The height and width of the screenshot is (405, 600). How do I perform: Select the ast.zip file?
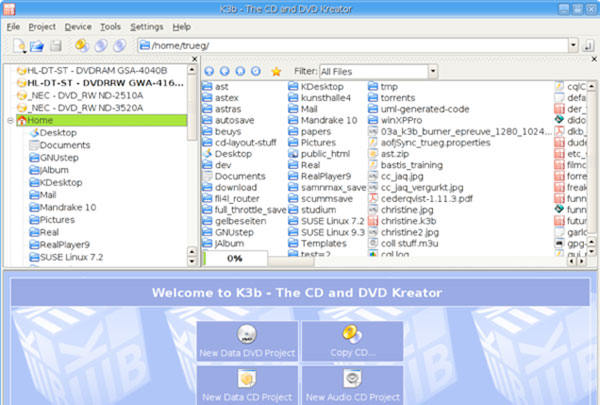(x=388, y=154)
